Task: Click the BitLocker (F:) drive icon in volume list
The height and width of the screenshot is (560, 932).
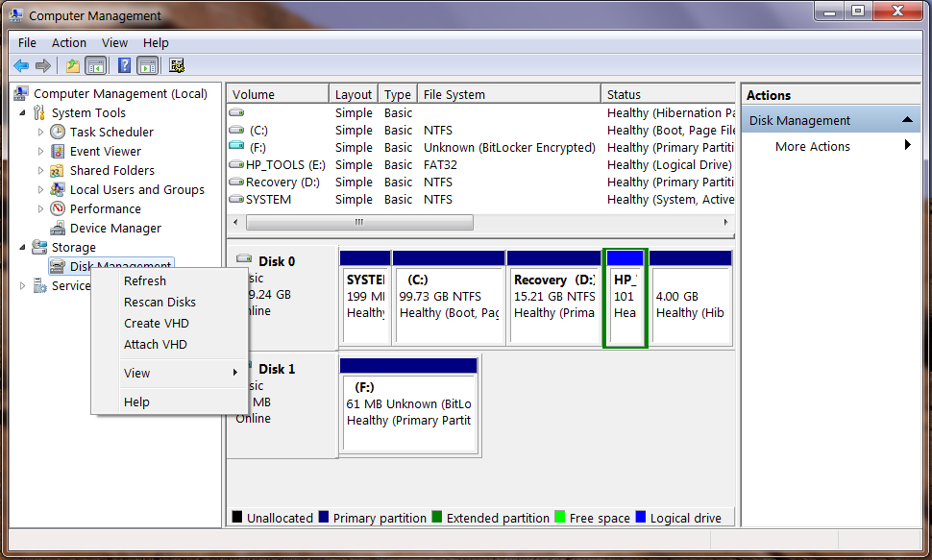Action: pyautogui.click(x=236, y=148)
